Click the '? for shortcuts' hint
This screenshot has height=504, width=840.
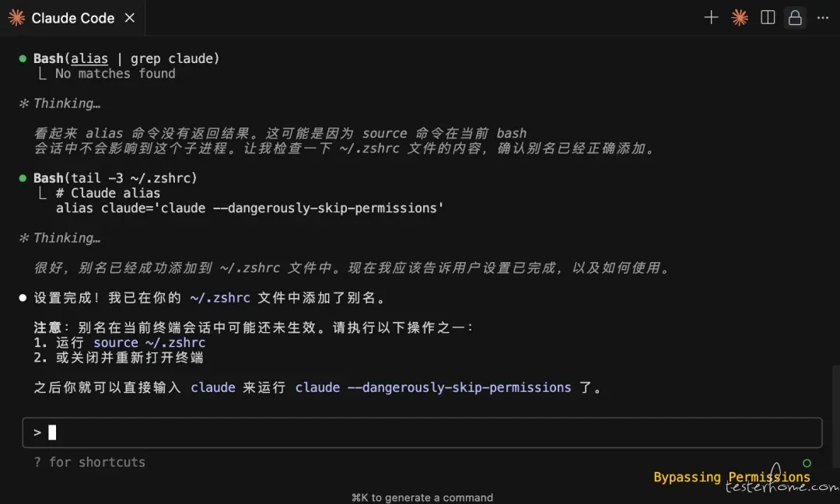(x=89, y=462)
